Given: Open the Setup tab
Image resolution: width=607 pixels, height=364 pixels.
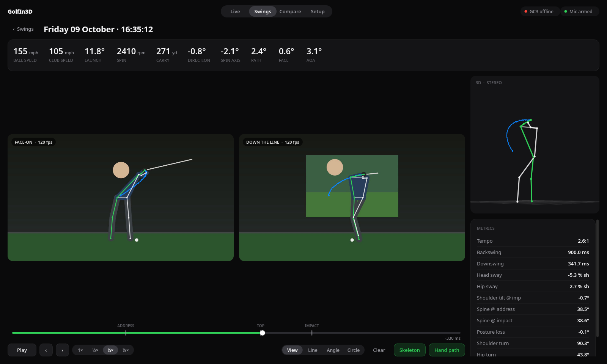Looking at the screenshot, I should tap(318, 11).
